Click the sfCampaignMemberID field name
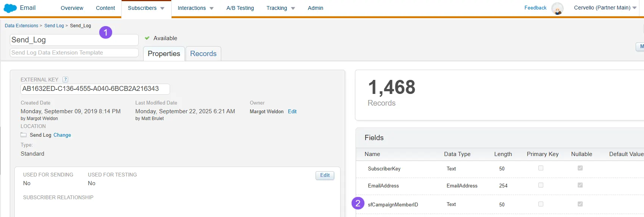This screenshot has height=217, width=644. pos(393,205)
